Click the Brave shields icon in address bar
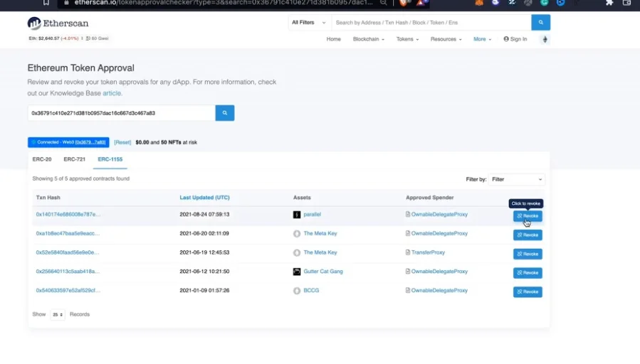This screenshot has width=640, height=364. (403, 3)
